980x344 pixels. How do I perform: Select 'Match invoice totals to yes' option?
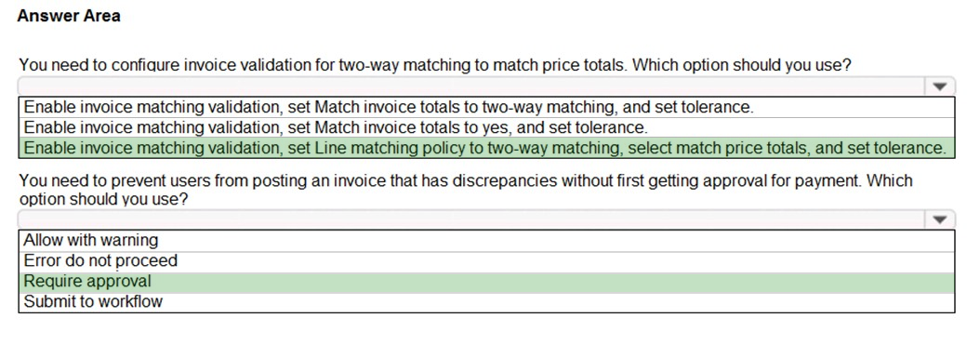point(487,127)
